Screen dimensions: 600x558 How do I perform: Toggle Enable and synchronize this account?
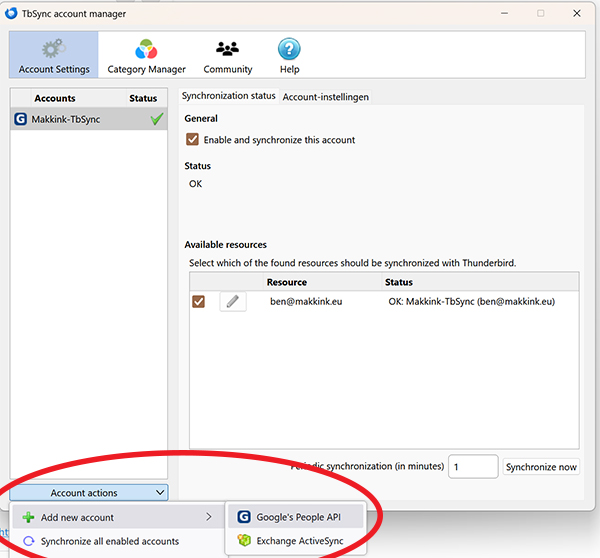192,139
